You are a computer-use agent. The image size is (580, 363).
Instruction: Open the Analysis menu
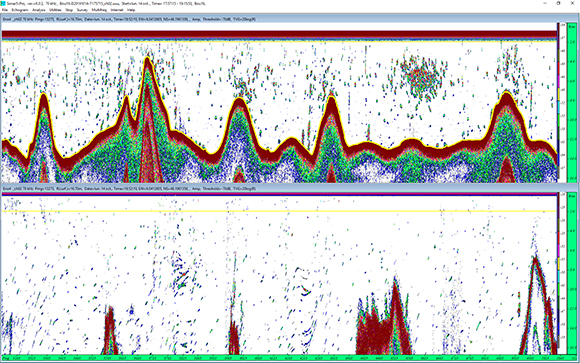pos(39,10)
